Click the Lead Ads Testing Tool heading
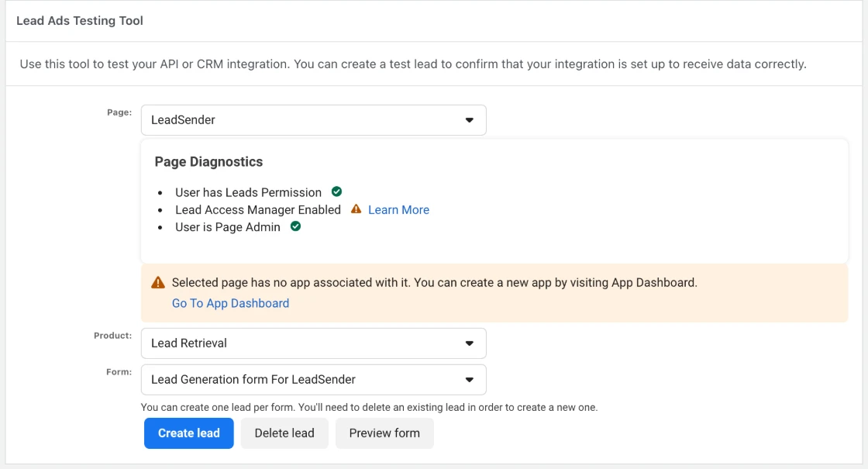Viewport: 868px width, 469px height. click(x=80, y=20)
